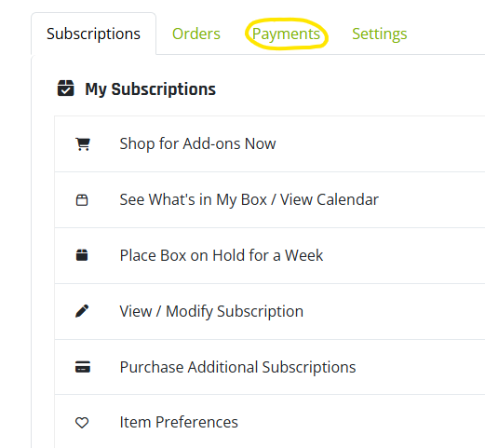The height and width of the screenshot is (448, 485).
Task: Click the box calendar icon
Action: click(x=82, y=200)
